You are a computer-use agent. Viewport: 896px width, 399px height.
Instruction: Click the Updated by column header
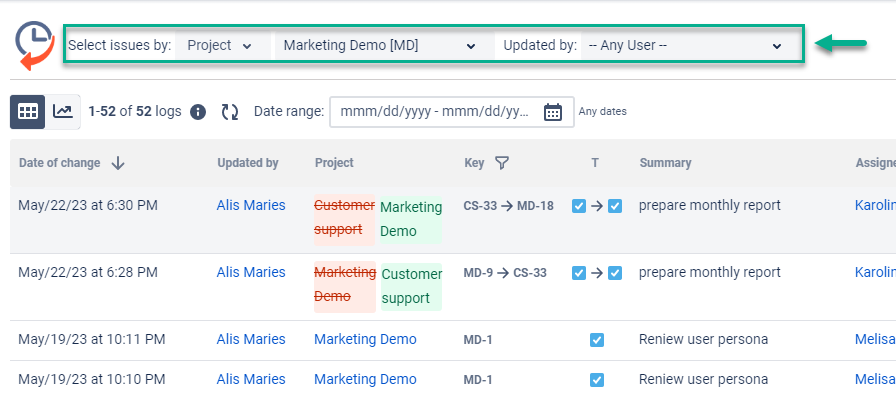[247, 163]
